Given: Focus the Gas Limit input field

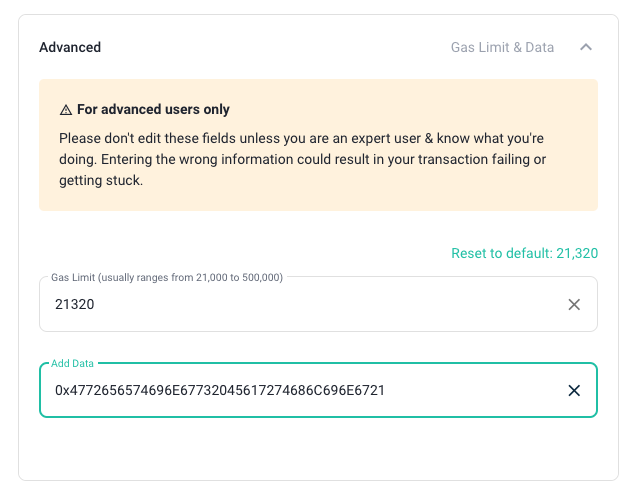Looking at the screenshot, I should pyautogui.click(x=318, y=304).
